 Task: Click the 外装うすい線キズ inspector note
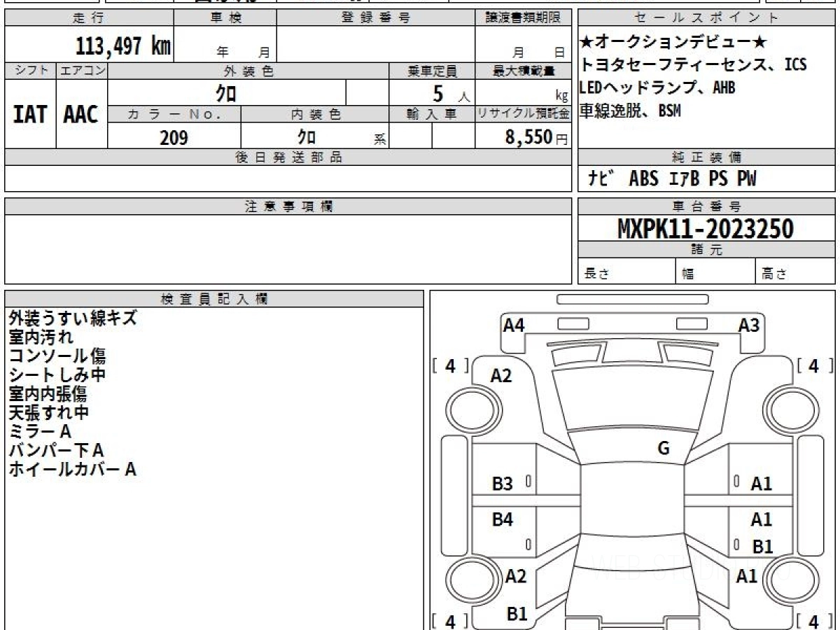pyautogui.click(x=73, y=318)
